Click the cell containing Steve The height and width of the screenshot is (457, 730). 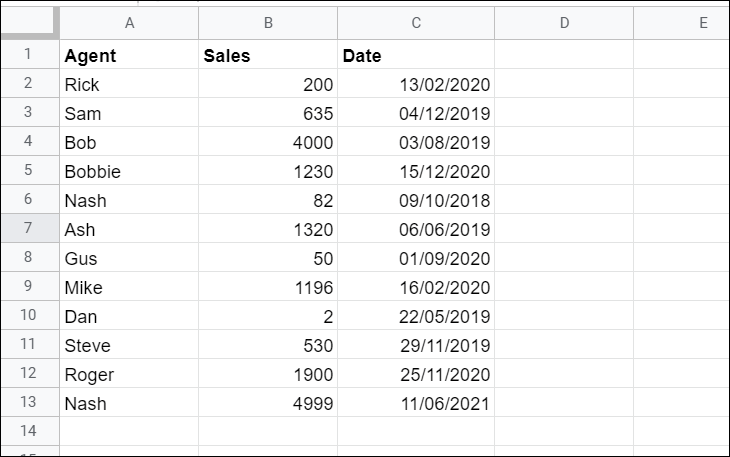click(x=129, y=345)
